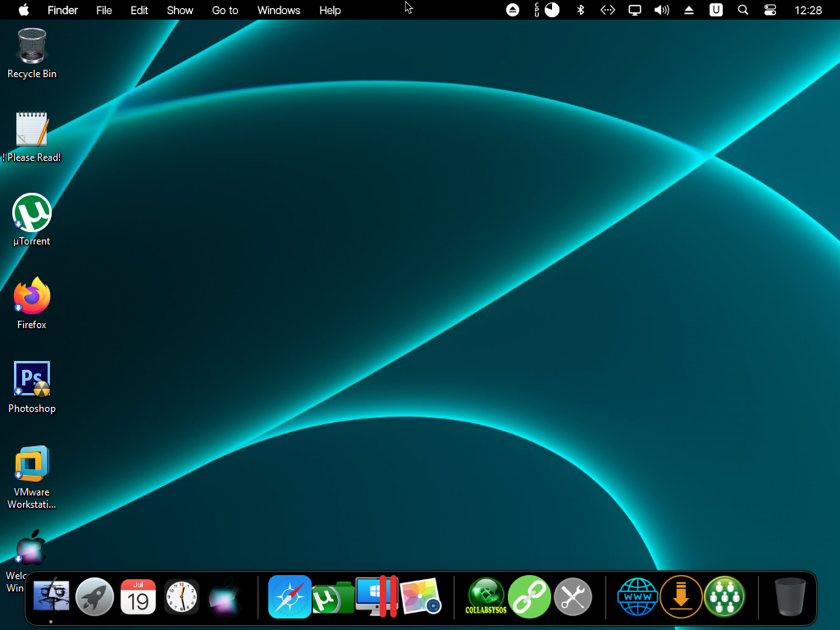Open the File menu
Screen dimensions: 840x630
coord(104,10)
